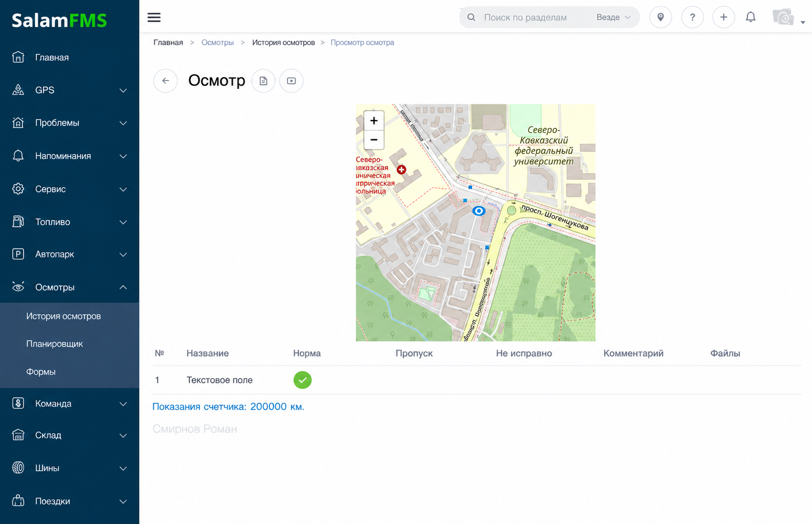Expand the GPS sidebar section
Screen dimensions: 812x524
coord(70,90)
